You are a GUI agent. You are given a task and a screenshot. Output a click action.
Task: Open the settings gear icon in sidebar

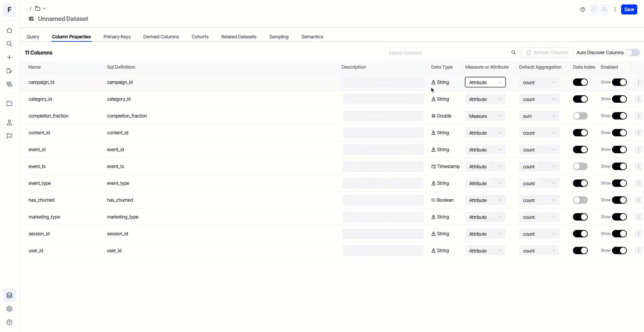(9, 309)
